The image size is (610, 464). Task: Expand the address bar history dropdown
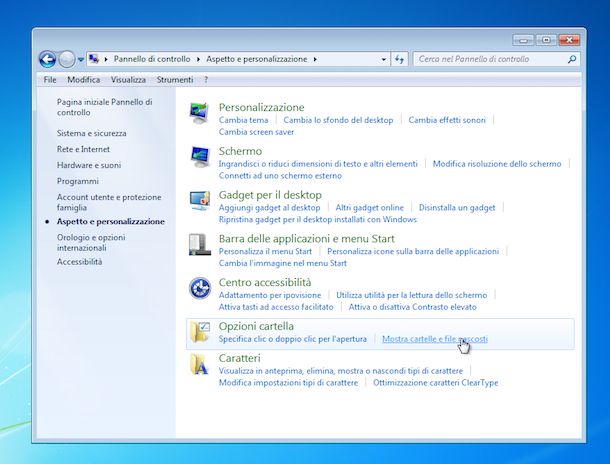point(384,59)
